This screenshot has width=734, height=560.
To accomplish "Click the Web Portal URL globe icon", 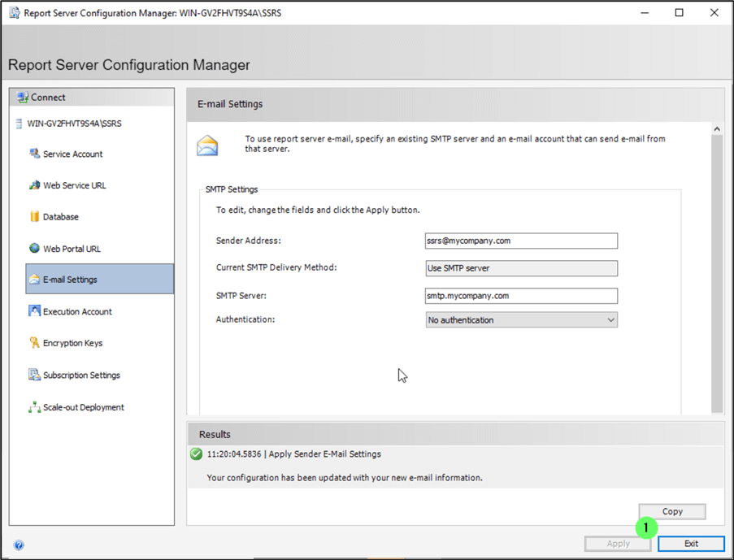I will coord(34,249).
